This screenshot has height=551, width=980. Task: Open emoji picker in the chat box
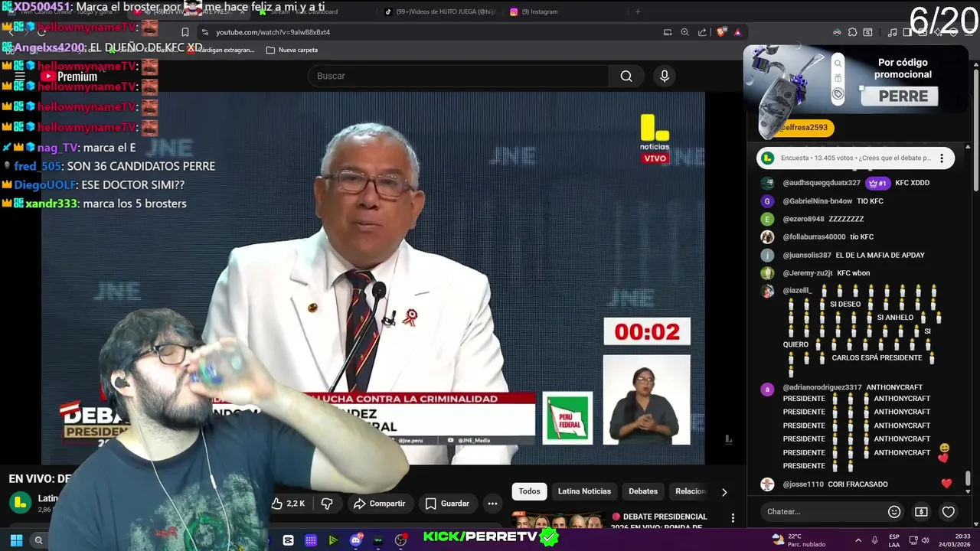(893, 512)
